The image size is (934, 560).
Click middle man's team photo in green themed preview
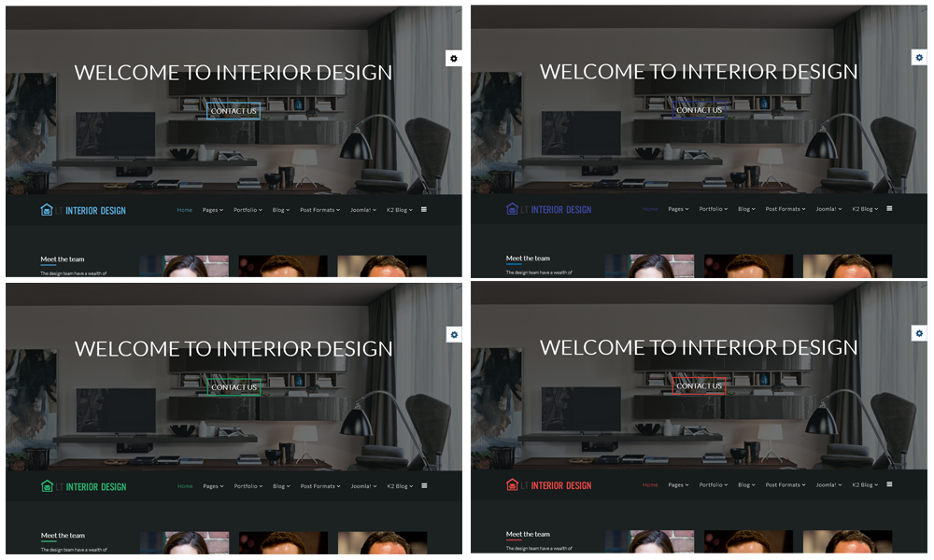click(284, 542)
